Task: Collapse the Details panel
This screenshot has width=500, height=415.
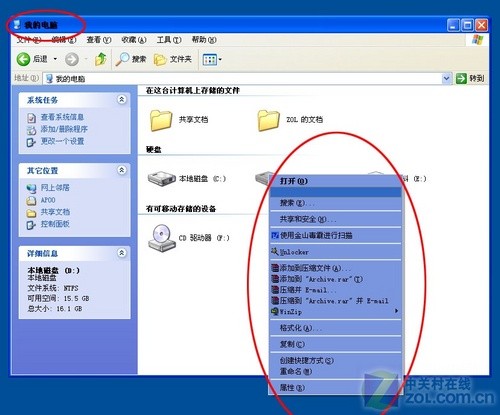Action: click(122, 253)
